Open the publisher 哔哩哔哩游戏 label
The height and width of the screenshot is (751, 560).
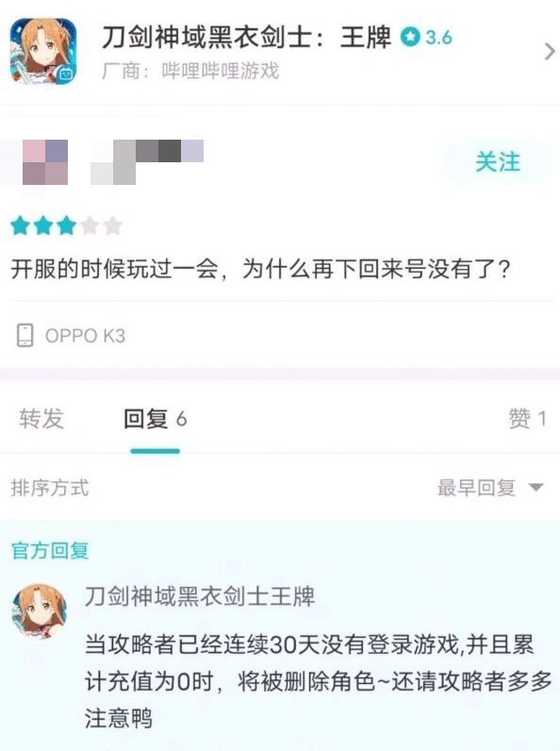(x=221, y=71)
